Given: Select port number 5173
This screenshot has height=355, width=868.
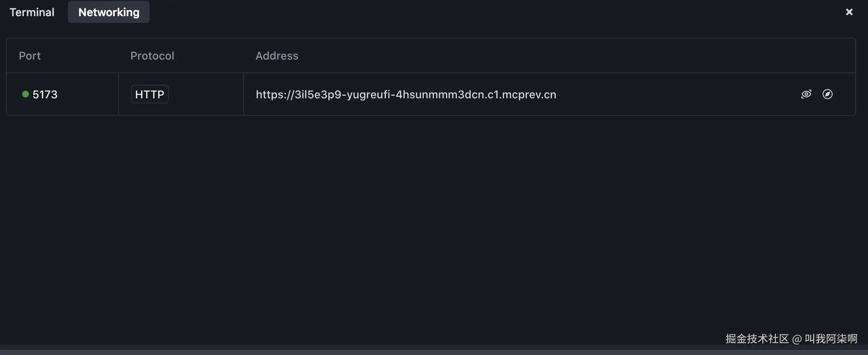Looking at the screenshot, I should point(45,94).
